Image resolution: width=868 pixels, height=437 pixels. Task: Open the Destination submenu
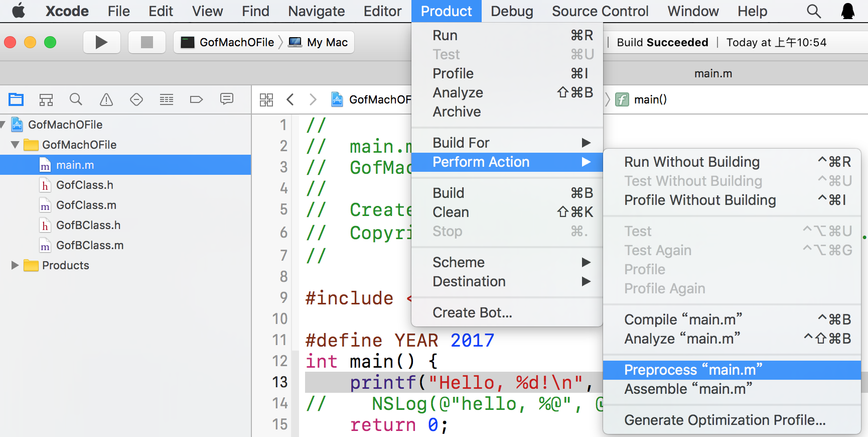507,281
